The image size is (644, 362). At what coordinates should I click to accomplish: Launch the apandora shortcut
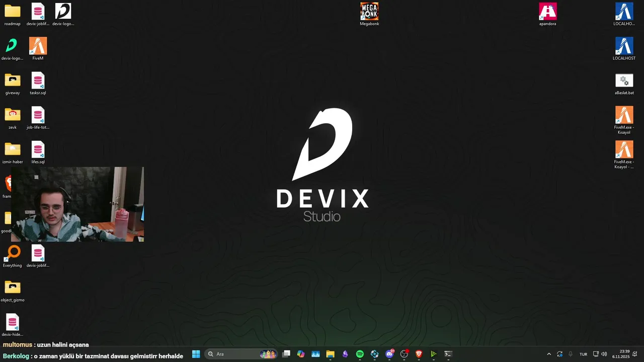547,15
